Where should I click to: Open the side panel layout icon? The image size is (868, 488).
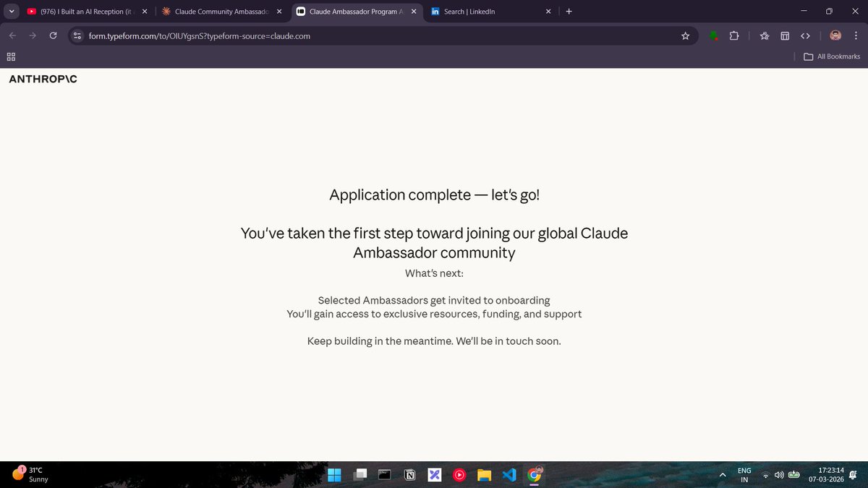coord(785,35)
